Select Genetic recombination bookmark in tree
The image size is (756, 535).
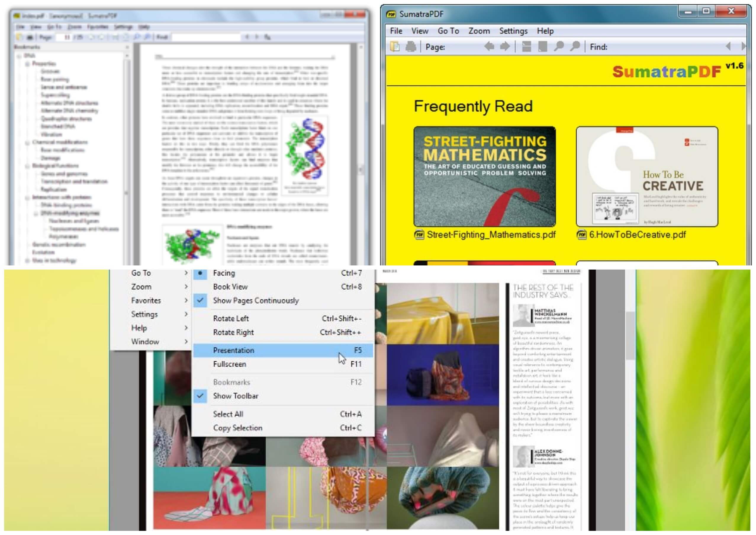coord(59,245)
